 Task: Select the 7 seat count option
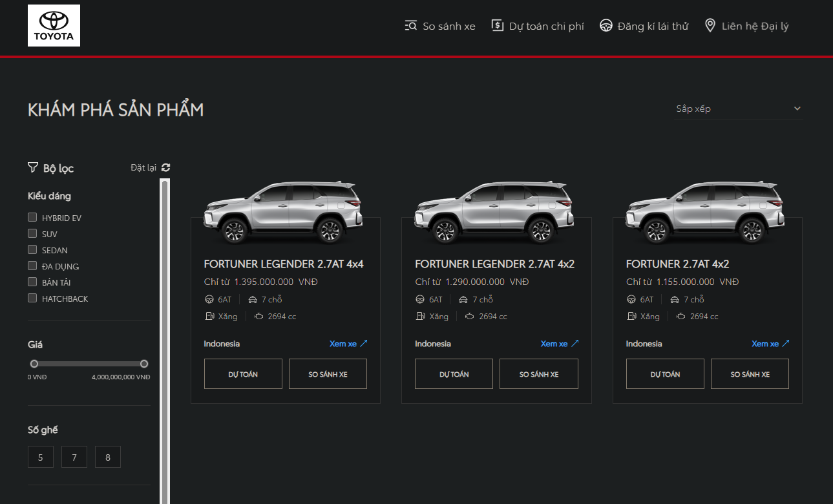pyautogui.click(x=74, y=457)
